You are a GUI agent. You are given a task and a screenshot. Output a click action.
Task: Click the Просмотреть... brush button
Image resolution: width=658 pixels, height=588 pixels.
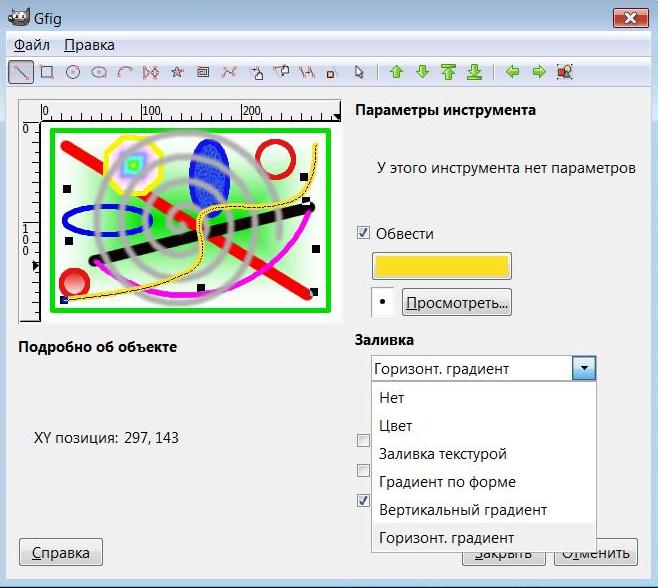(x=456, y=301)
